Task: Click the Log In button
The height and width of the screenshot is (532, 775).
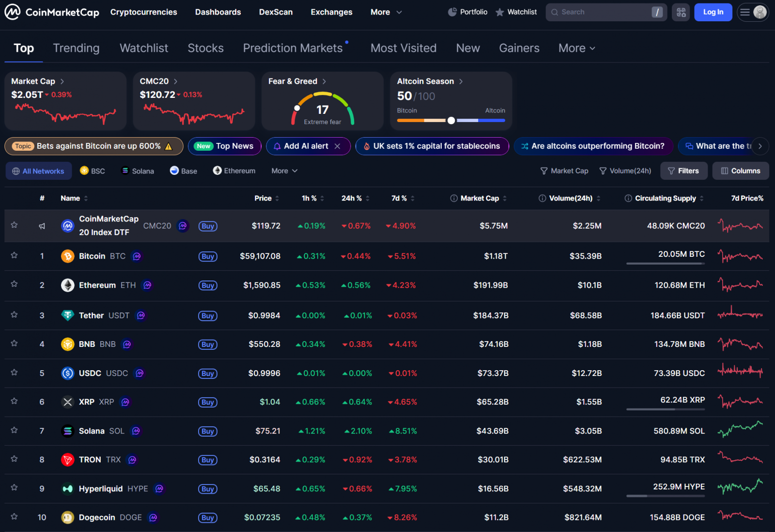Action: [713, 12]
